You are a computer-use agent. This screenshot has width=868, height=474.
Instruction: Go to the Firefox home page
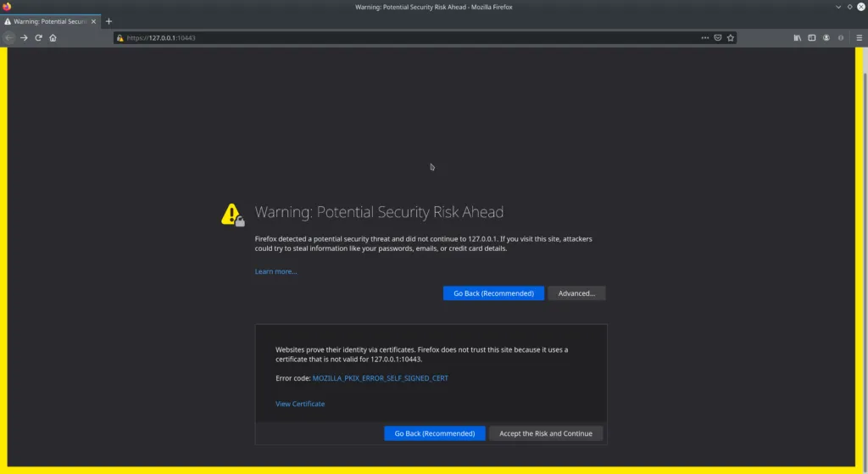[53, 38]
